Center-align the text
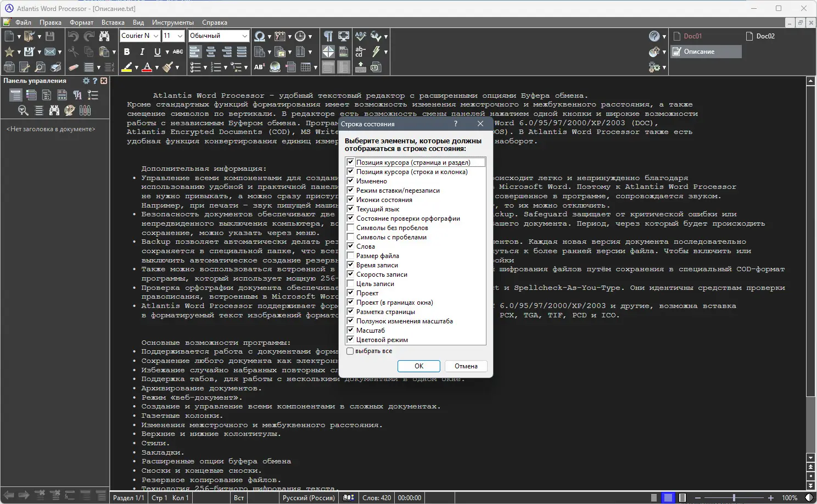This screenshot has height=504, width=817. click(211, 52)
